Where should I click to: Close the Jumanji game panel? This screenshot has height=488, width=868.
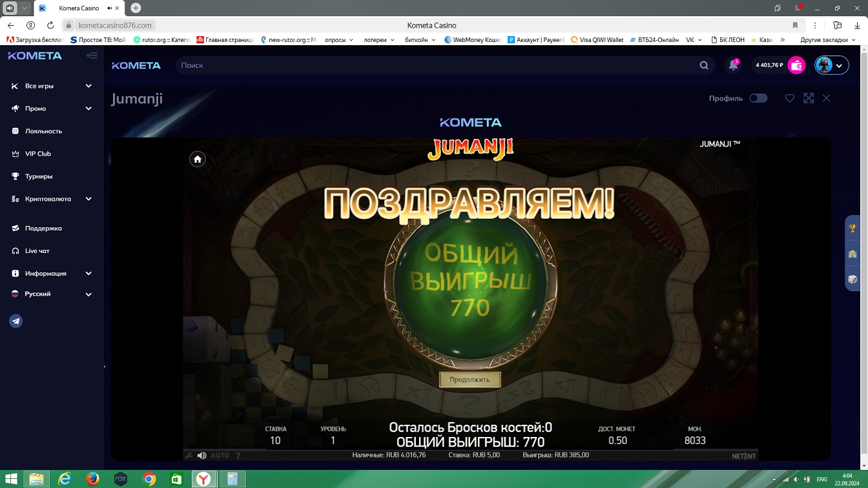(827, 98)
